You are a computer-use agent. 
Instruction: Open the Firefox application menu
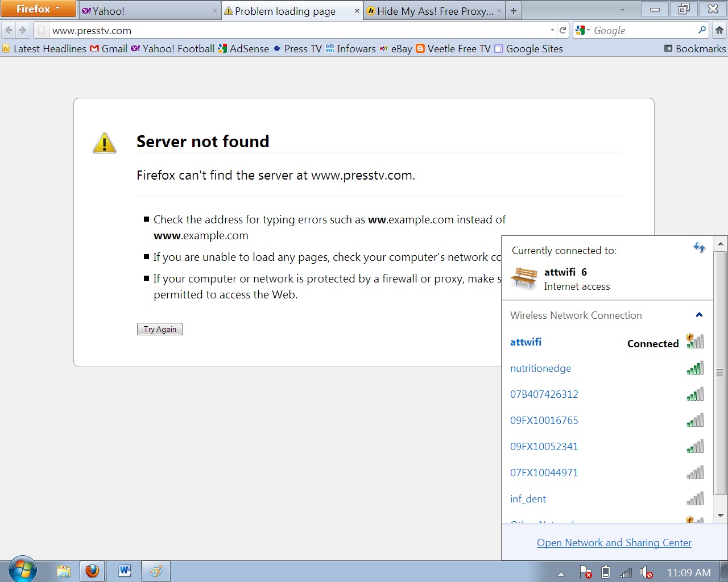point(38,9)
